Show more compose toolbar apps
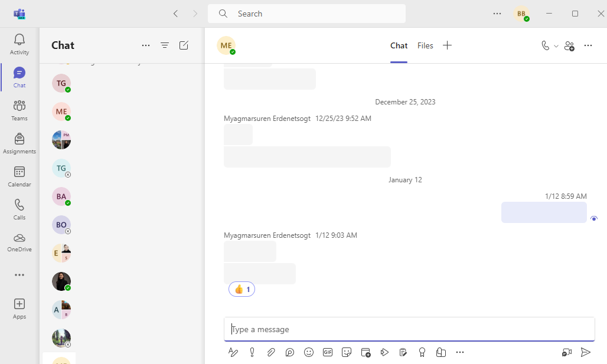The image size is (607, 364). [x=460, y=352]
